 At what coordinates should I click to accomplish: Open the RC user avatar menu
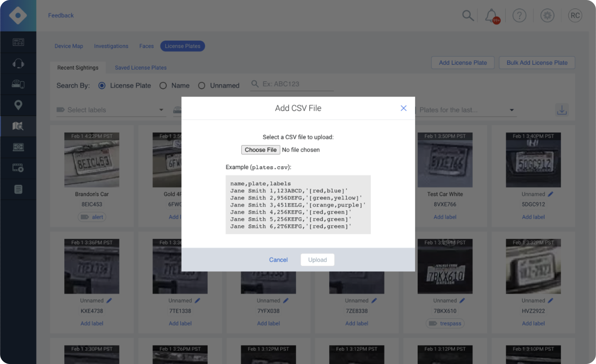point(575,16)
